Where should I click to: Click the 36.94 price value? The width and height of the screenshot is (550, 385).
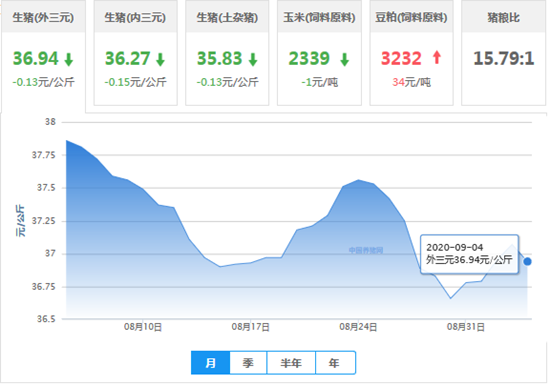(x=35, y=59)
